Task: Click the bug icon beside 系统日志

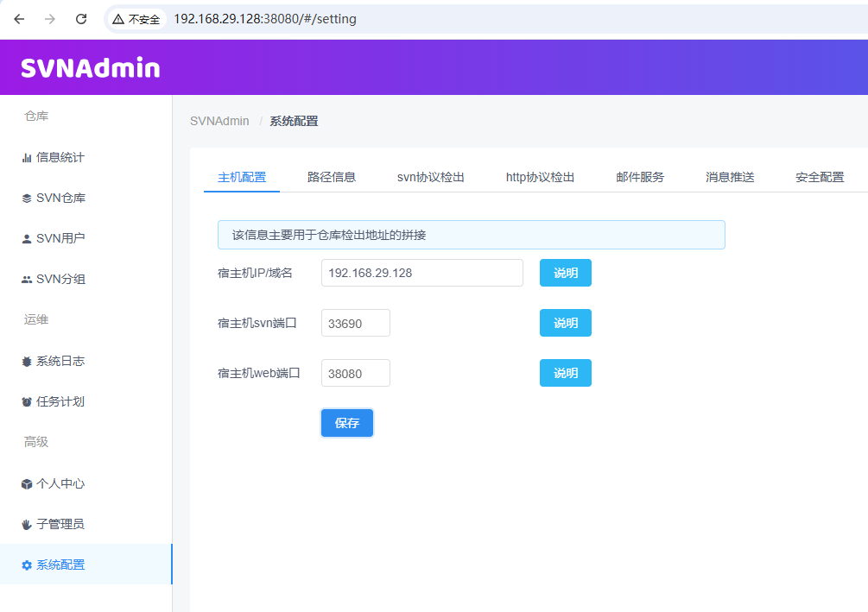Action: pyautogui.click(x=27, y=362)
